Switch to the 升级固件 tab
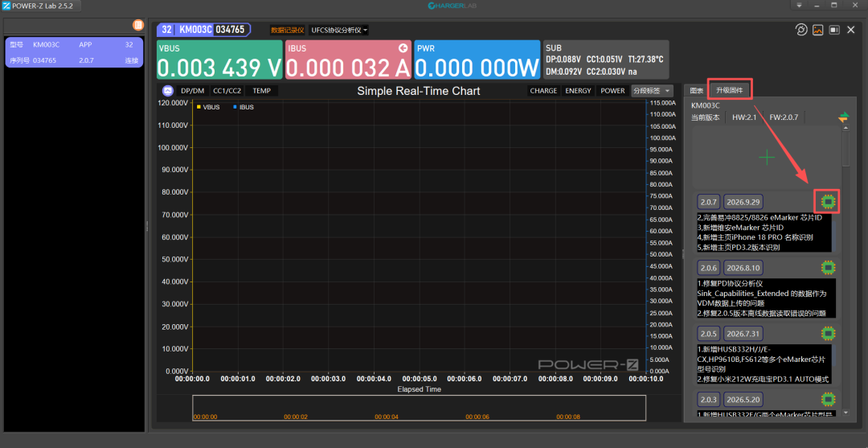The height and width of the screenshot is (448, 868). click(730, 90)
